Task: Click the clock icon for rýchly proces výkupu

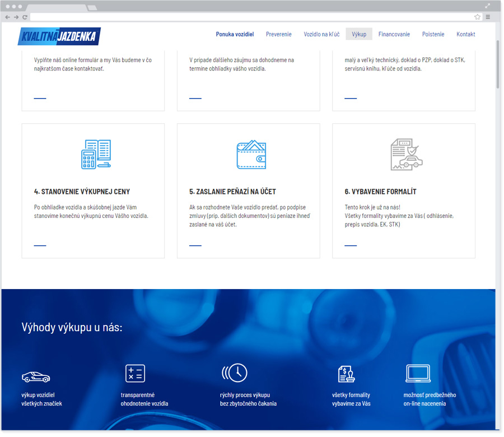Action: 235,373
